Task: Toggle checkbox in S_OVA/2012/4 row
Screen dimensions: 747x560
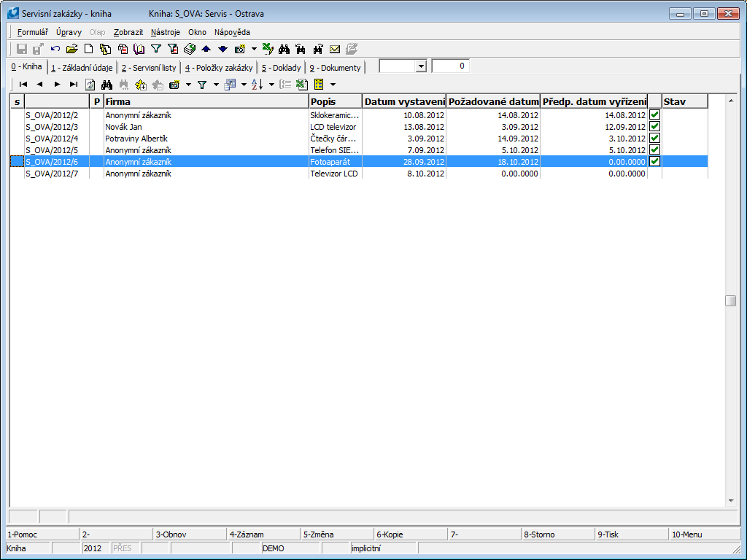Action: tap(654, 139)
